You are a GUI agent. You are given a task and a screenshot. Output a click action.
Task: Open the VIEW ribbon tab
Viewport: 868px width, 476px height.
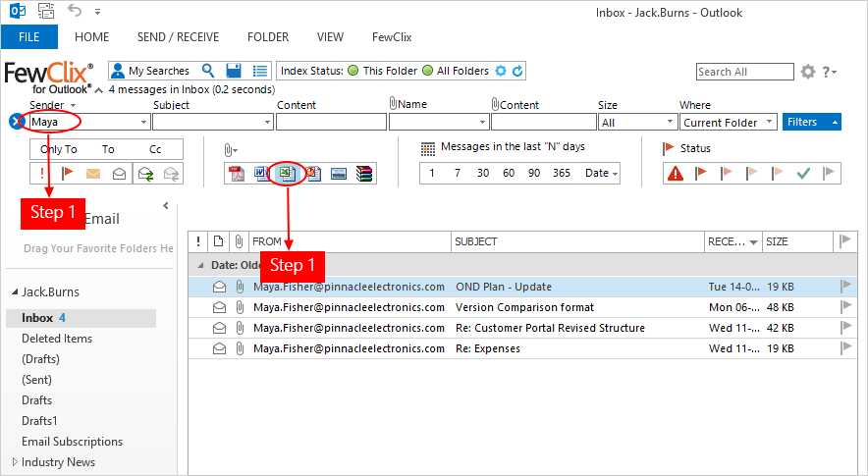[330, 37]
